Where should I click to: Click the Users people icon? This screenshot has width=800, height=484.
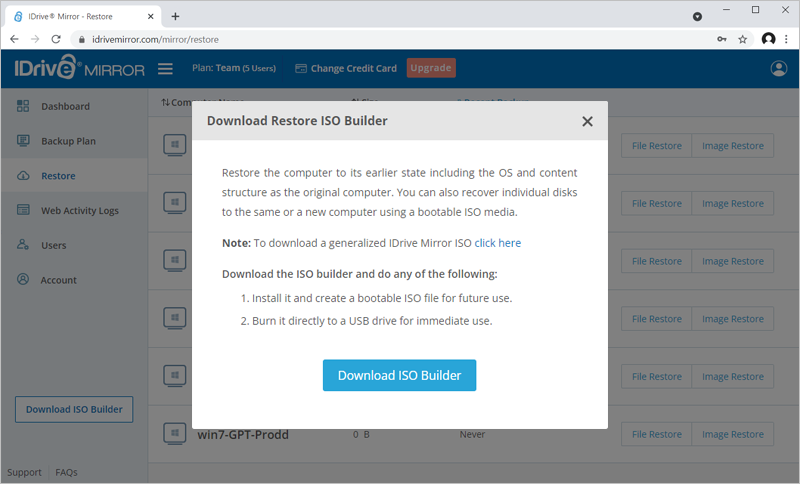tap(23, 244)
